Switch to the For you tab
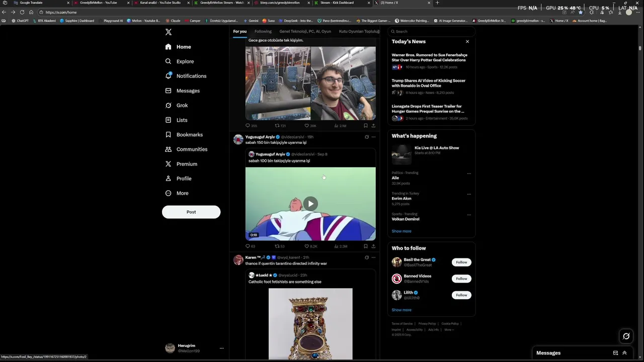The width and height of the screenshot is (644, 362). click(240, 31)
